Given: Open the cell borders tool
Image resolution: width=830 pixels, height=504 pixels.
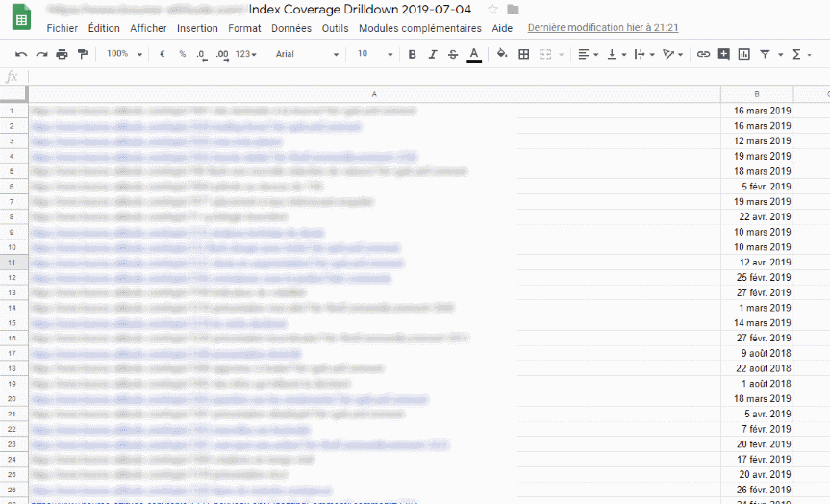Looking at the screenshot, I should (x=523, y=55).
